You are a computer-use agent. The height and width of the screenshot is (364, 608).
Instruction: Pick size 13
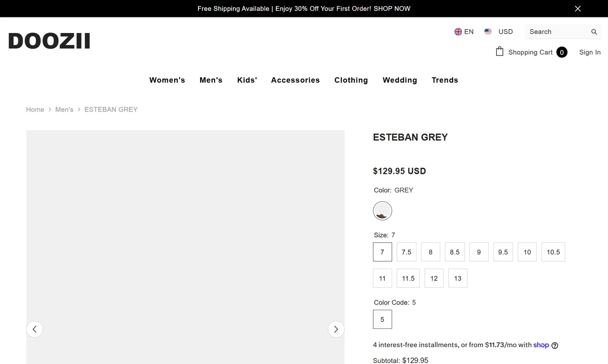pos(458,279)
